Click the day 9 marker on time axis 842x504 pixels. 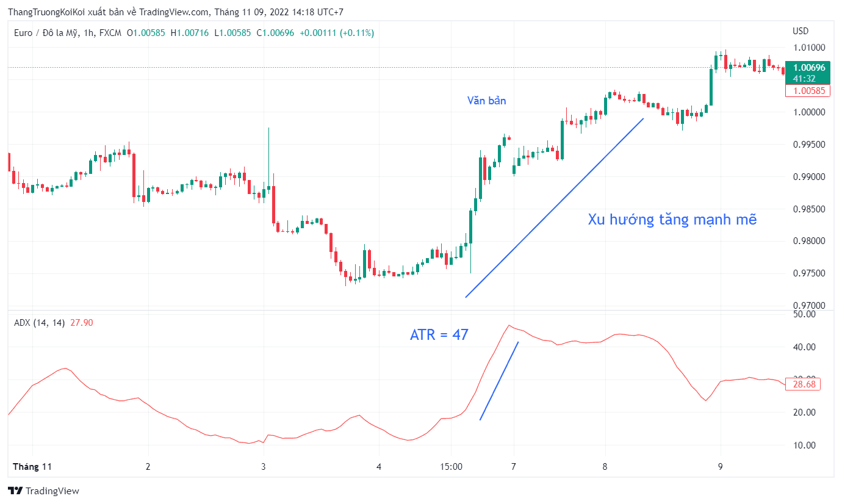721,467
